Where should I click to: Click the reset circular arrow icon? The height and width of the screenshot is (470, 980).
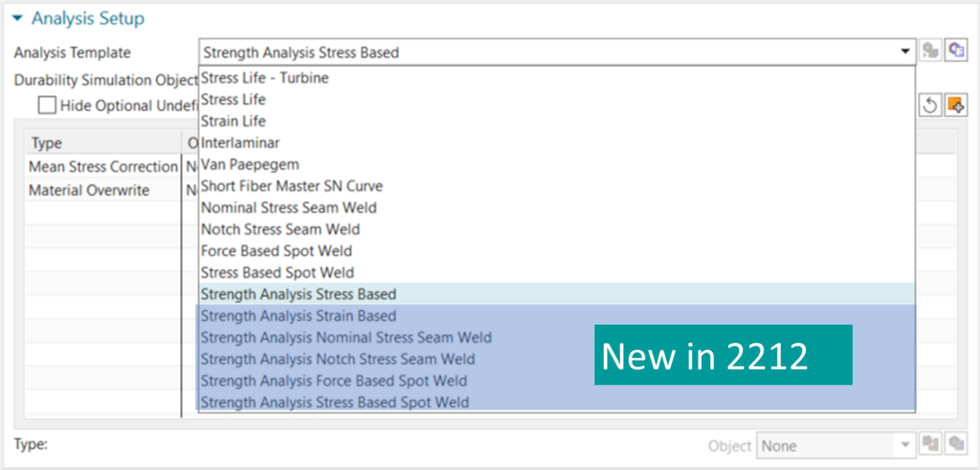[x=930, y=104]
